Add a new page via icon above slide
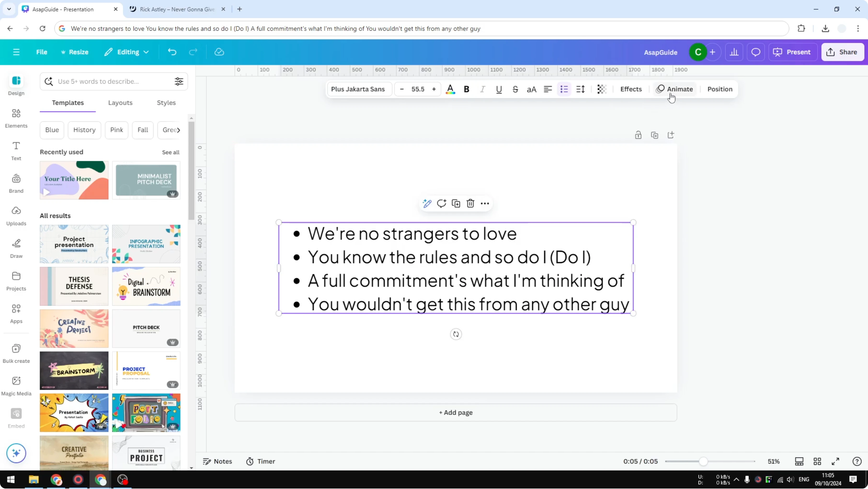This screenshot has height=489, width=868. pyautogui.click(x=671, y=135)
